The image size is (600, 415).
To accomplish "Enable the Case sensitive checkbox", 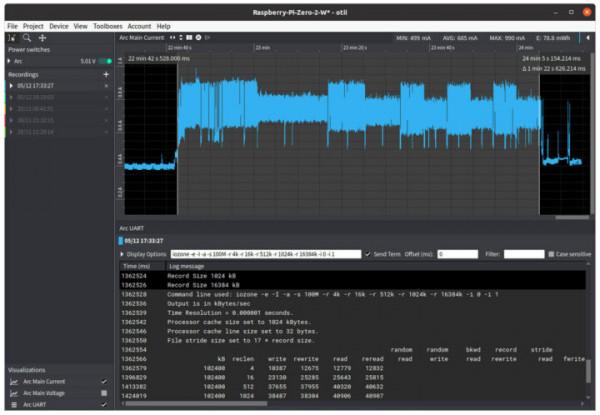I will tap(551, 255).
